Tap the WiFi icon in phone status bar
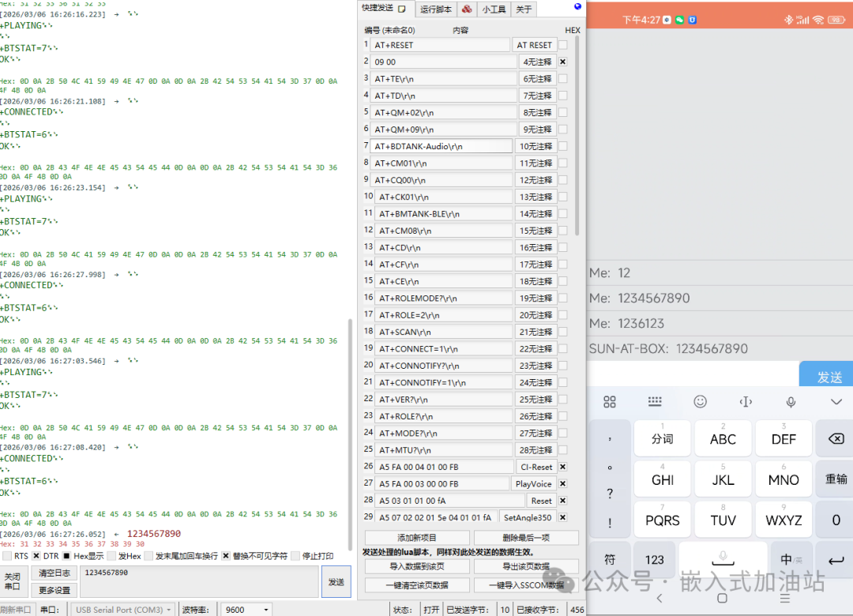853x616 pixels. 818,20
